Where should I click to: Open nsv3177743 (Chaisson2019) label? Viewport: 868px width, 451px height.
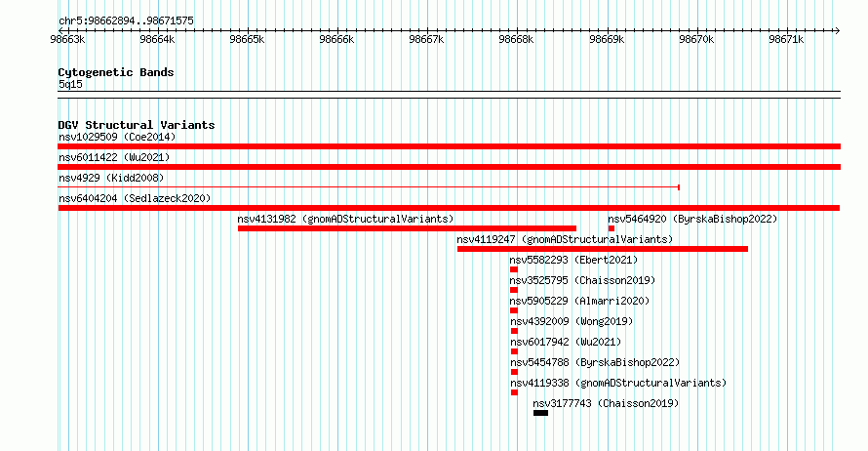tap(606, 403)
